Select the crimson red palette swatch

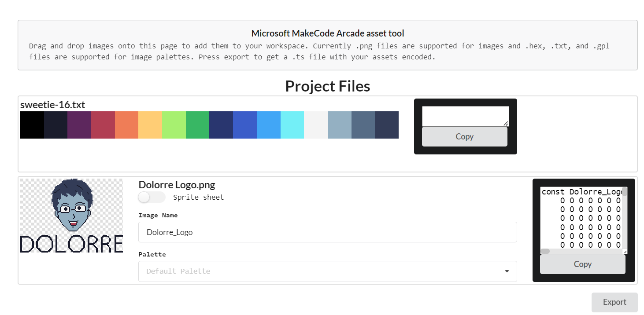pyautogui.click(x=103, y=125)
